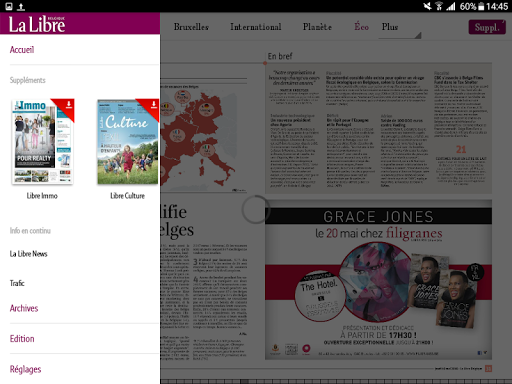This screenshot has width=512, height=384.
Task: Select the Libre Immo label
Action: [42, 196]
